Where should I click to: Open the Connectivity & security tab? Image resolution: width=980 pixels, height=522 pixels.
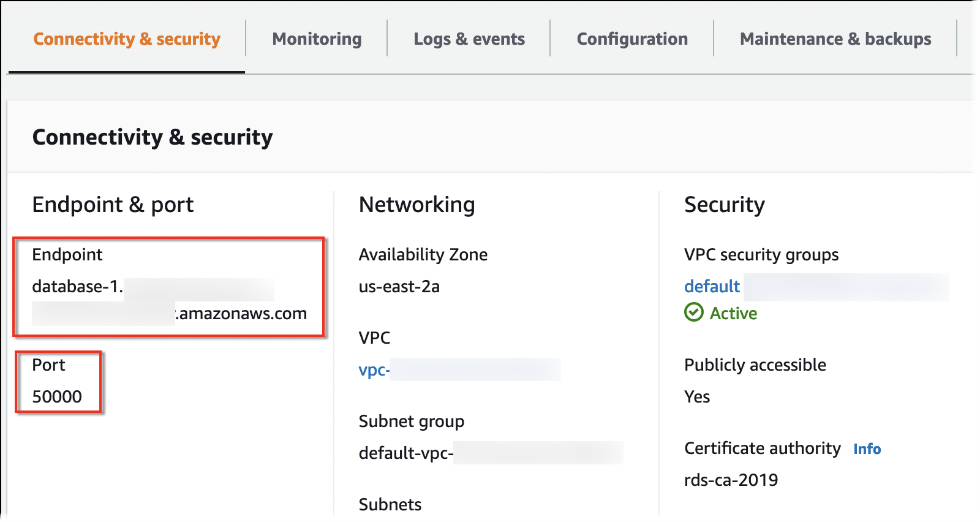click(127, 39)
